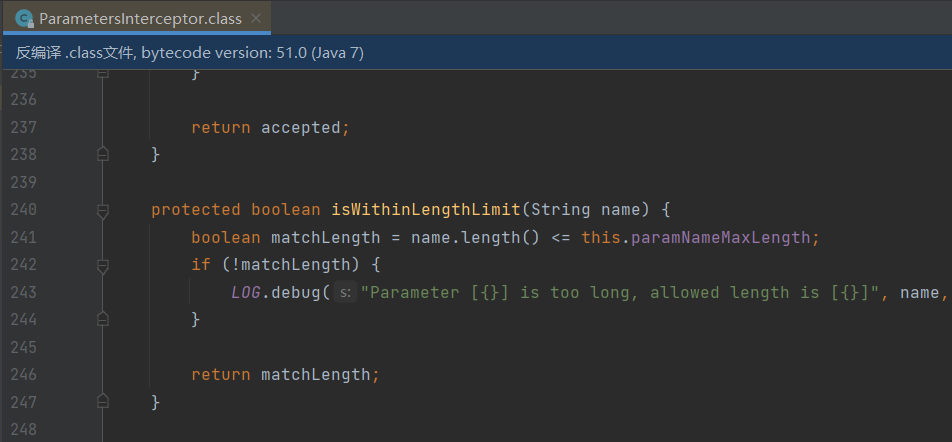Screen dimensions: 952x442
Task: Click line number 247 in gutter
Action: point(24,402)
